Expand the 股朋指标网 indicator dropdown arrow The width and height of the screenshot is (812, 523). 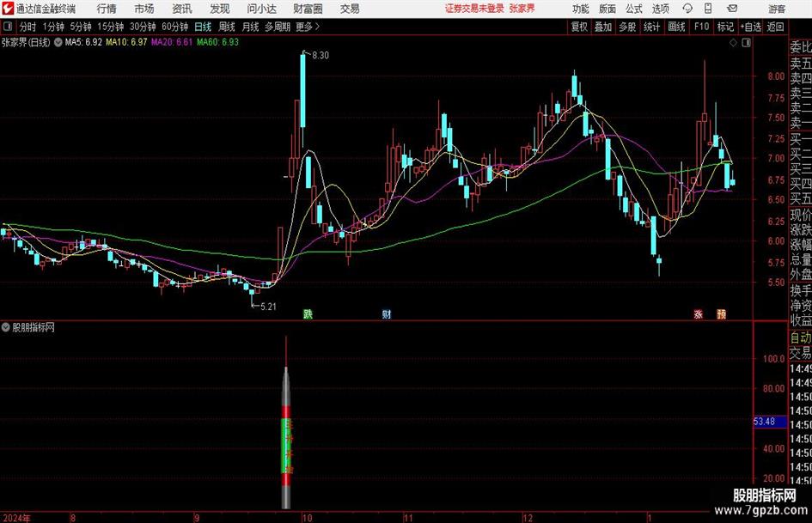pyautogui.click(x=6, y=327)
